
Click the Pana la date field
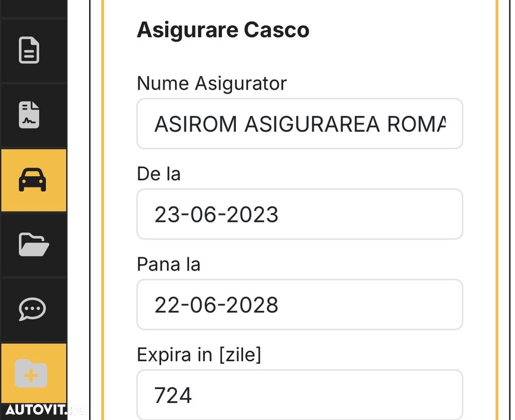pos(300,304)
